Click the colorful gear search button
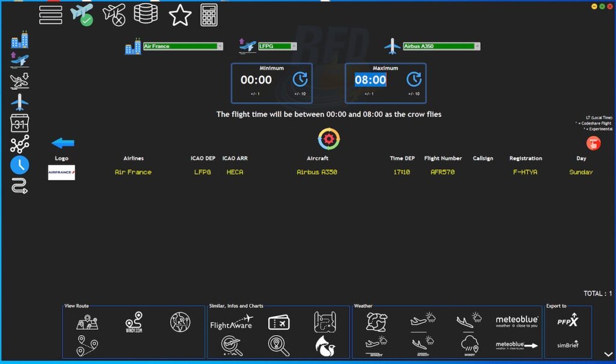Image resolution: width=616 pixels, height=364 pixels. pos(329,139)
